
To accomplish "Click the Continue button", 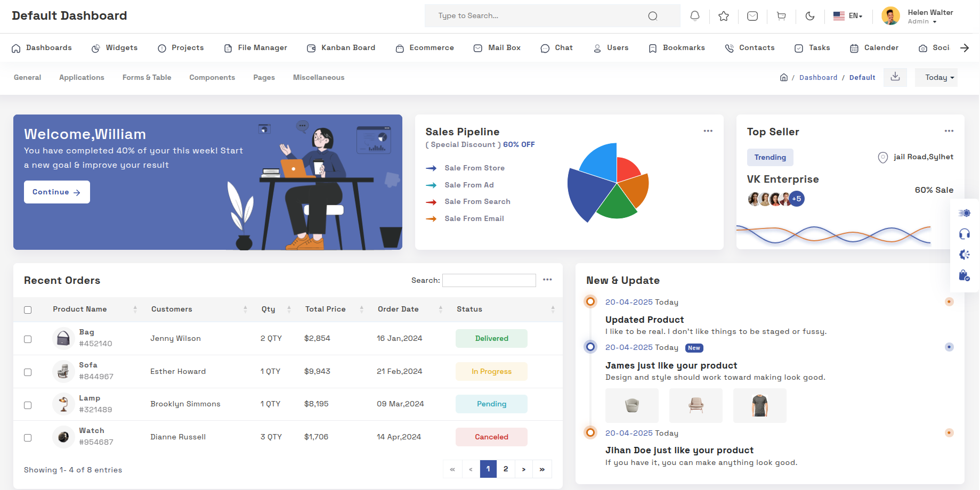I will (x=57, y=192).
